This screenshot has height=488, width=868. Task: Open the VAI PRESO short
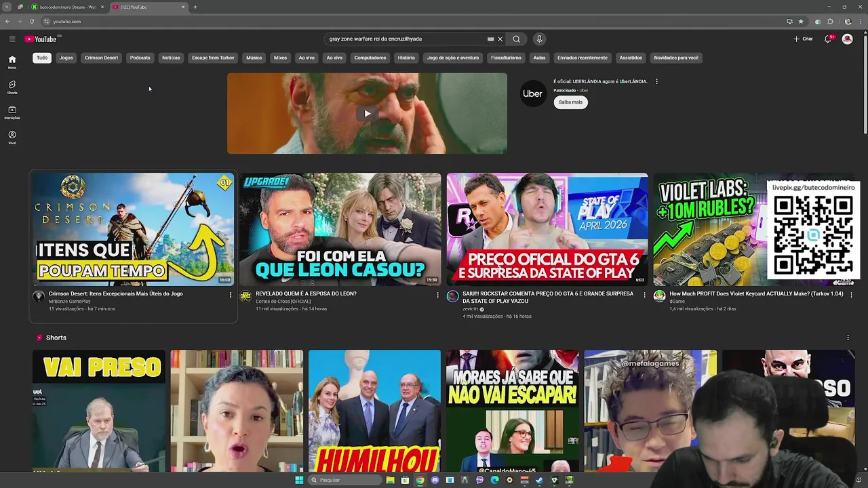pyautogui.click(x=99, y=411)
